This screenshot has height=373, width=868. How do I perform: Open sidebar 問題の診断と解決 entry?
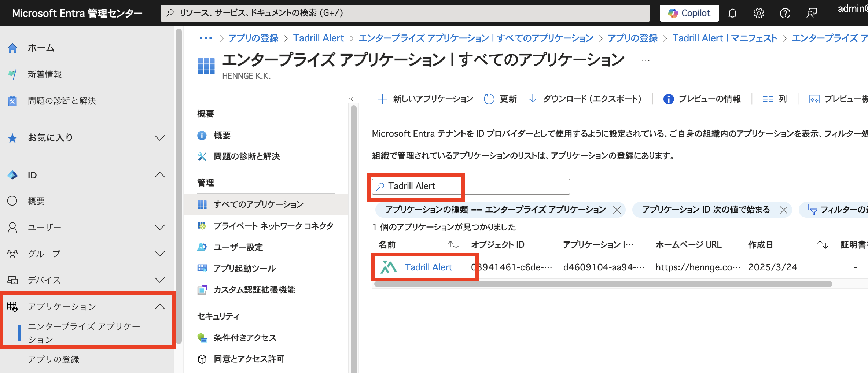click(62, 101)
